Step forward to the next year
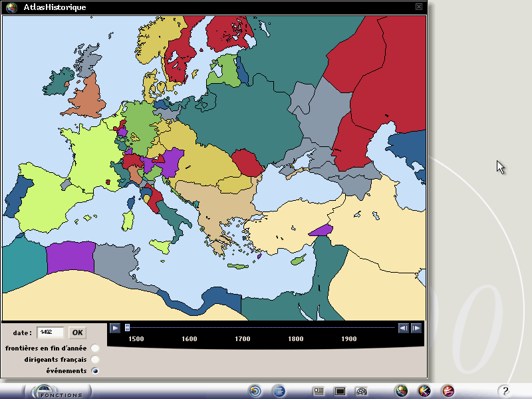The image size is (532, 399). (416, 328)
